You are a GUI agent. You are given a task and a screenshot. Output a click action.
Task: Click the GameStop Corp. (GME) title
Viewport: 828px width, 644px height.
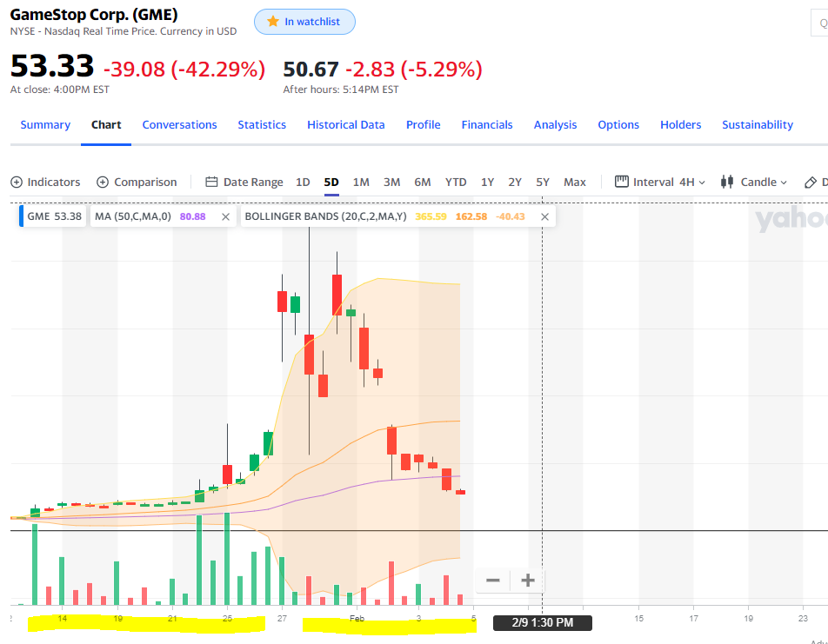tap(94, 14)
